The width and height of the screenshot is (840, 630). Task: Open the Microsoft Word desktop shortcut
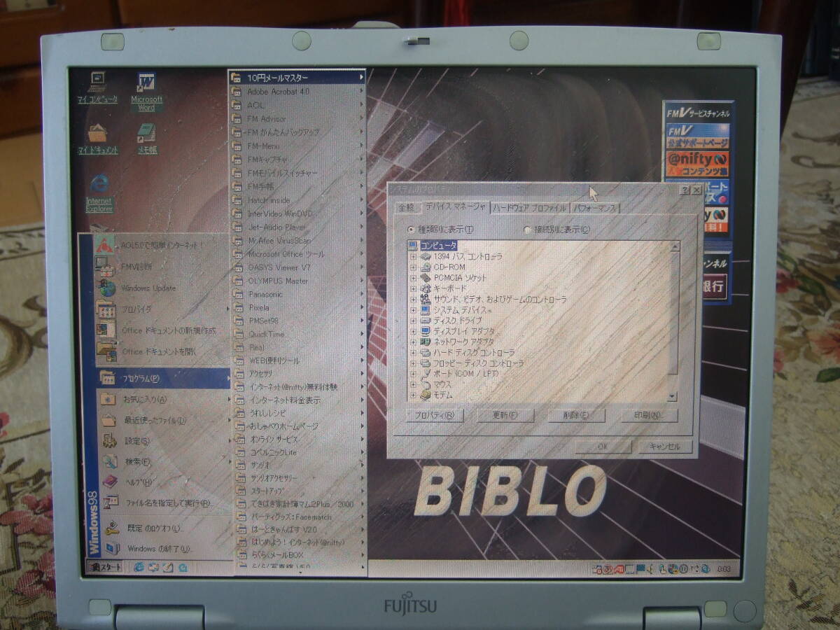pyautogui.click(x=146, y=92)
